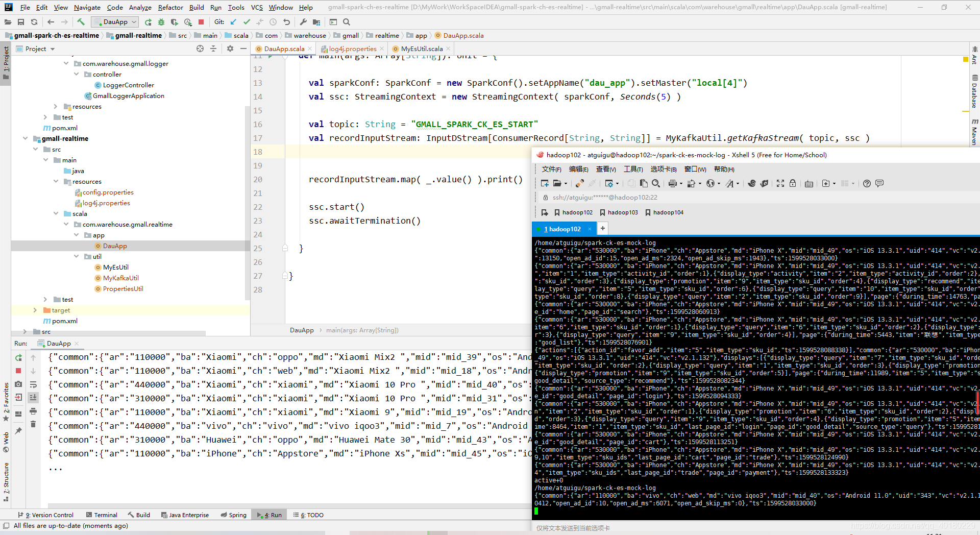This screenshot has width=980, height=535.
Task: Add new Xshell session tab
Action: pyautogui.click(x=603, y=229)
